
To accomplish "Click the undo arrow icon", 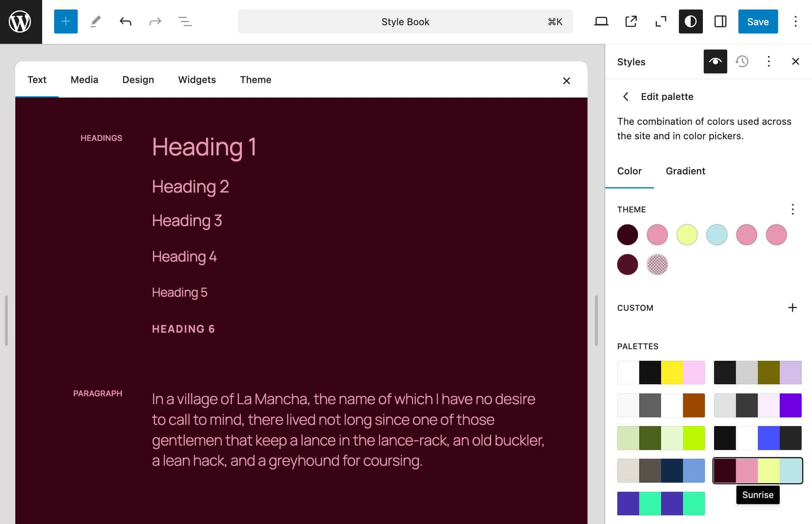I will click(x=125, y=21).
